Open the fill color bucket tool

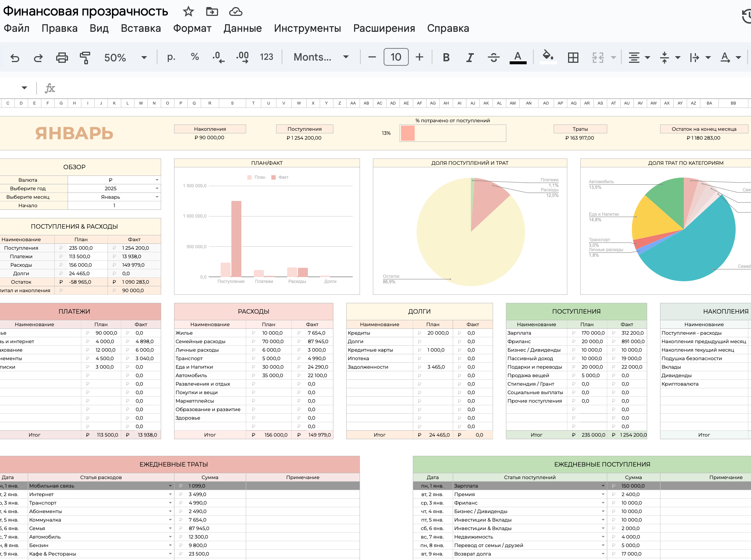tap(548, 57)
